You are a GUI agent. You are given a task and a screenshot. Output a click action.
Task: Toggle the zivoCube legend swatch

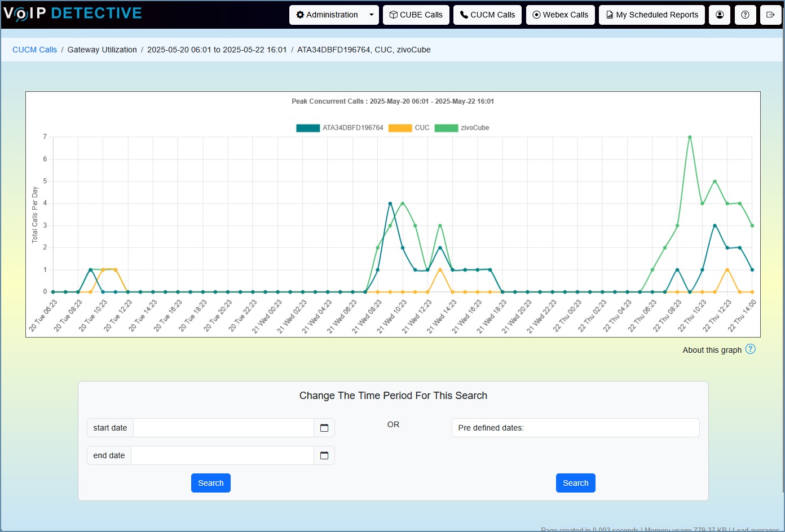[x=446, y=128]
